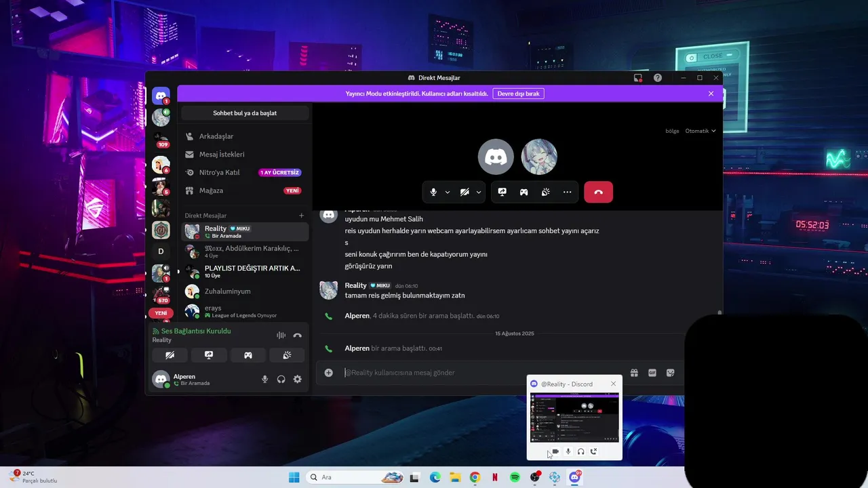Open Discord home direct messages icon
This screenshot has height=488, width=868.
pyautogui.click(x=161, y=96)
